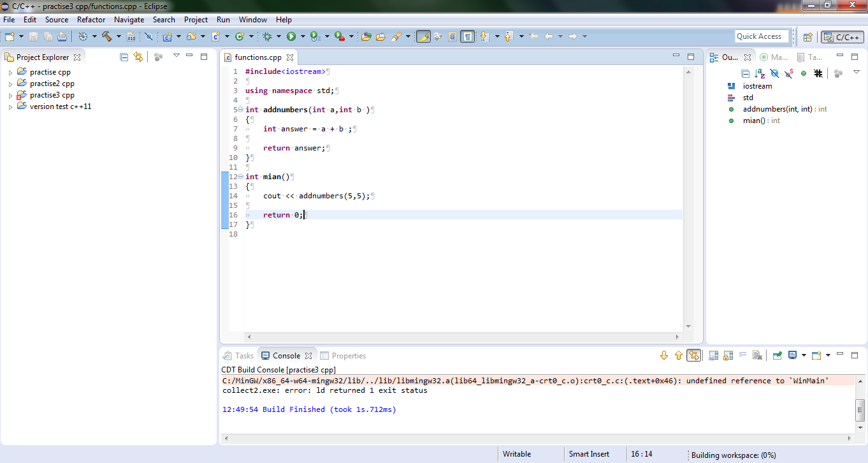Open the Display Selected Console dropdown
868x463 pixels.
(804, 355)
